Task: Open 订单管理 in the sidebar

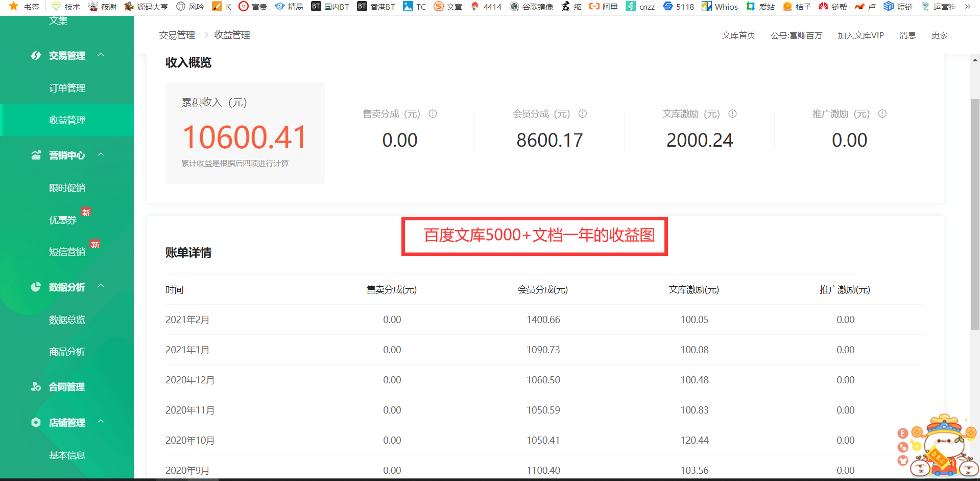Action: pos(67,88)
